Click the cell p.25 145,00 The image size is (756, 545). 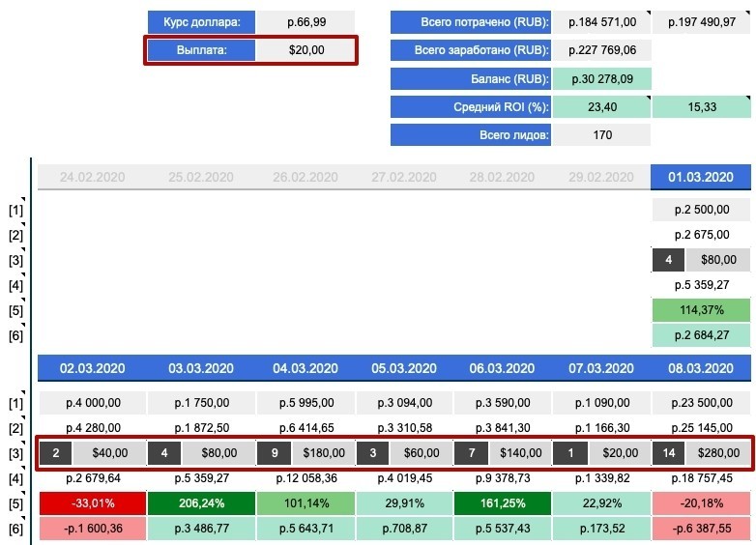[702, 428]
